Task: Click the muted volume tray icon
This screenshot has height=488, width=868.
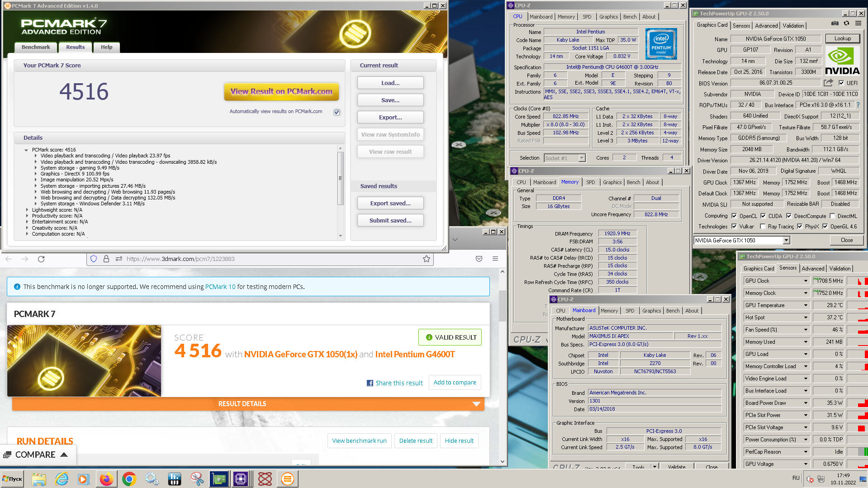Action: [x=810, y=479]
